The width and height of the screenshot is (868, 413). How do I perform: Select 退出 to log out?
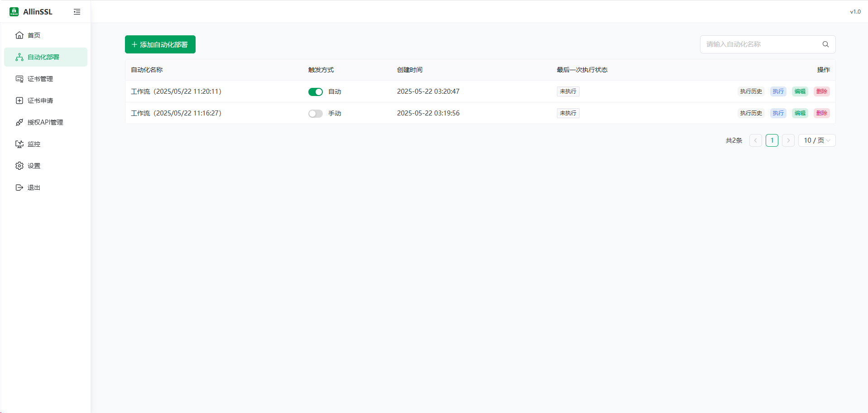[34, 187]
